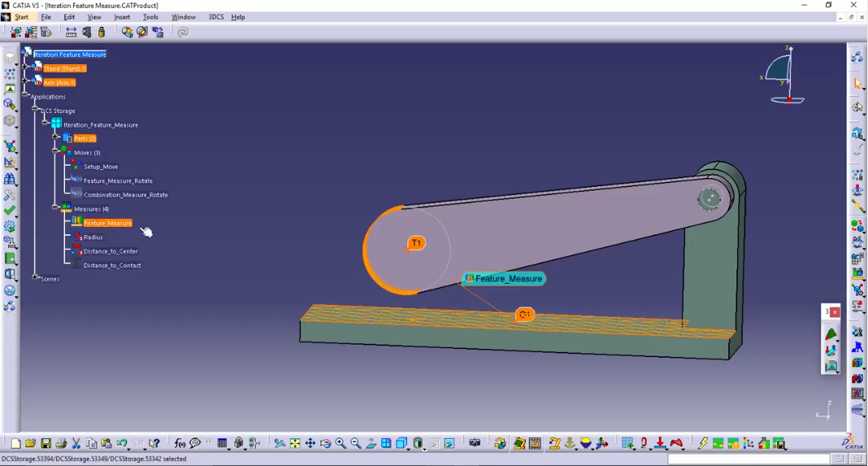Select Setup_Move in the tree
The image size is (868, 466).
[x=100, y=167]
